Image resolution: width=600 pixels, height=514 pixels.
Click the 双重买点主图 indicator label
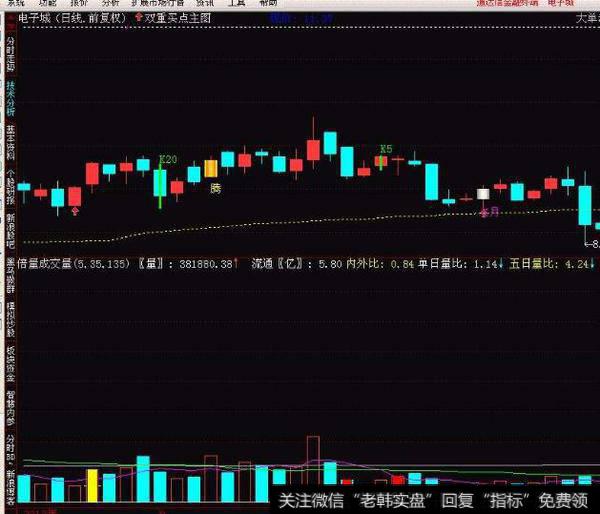pyautogui.click(x=178, y=18)
